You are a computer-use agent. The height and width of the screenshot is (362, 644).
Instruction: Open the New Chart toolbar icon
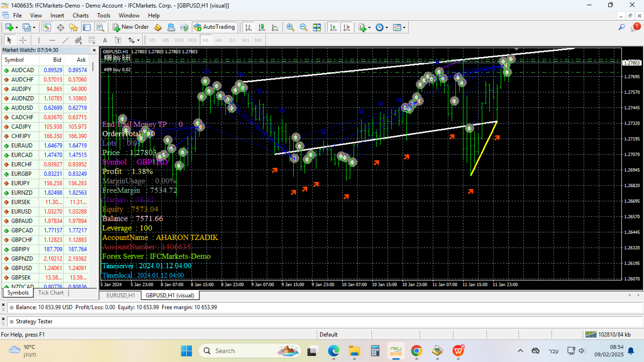[9, 27]
